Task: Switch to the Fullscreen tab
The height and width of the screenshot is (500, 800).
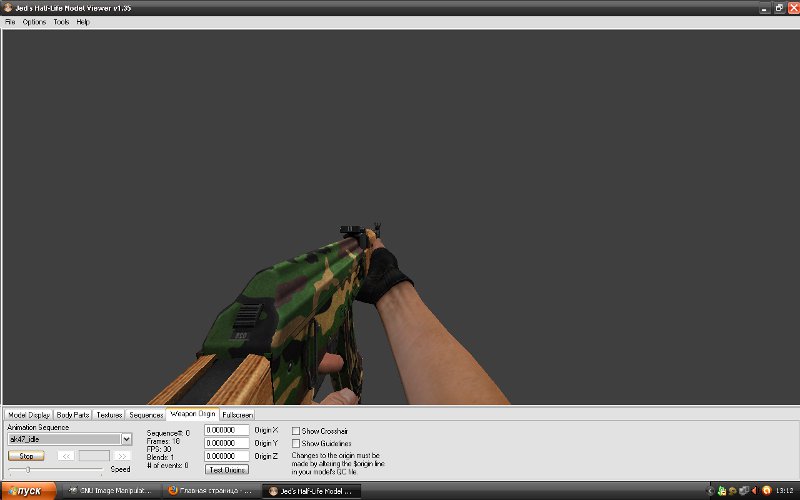Action: click(237, 415)
